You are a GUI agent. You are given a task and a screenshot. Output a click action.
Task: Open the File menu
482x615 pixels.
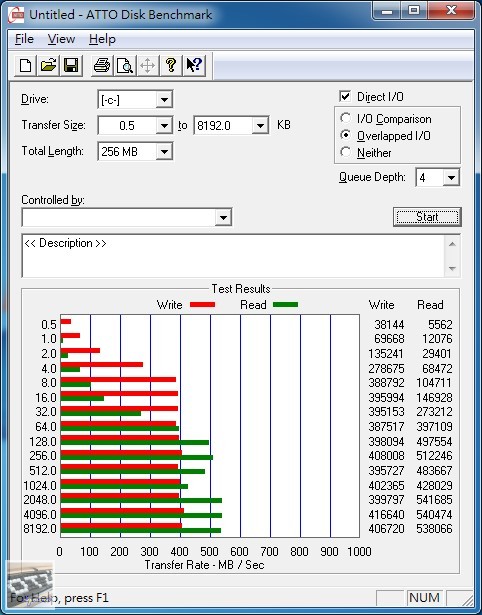coord(24,39)
